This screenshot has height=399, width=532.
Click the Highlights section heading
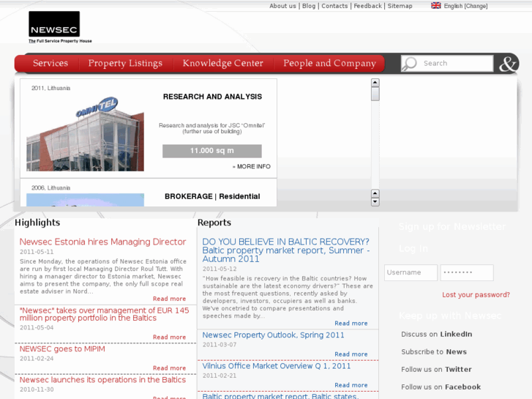37,223
